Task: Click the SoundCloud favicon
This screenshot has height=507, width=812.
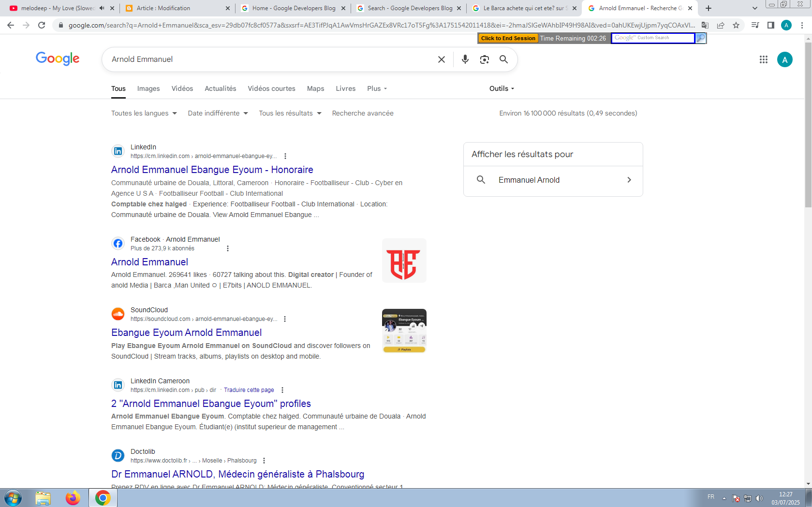Action: [x=118, y=314]
